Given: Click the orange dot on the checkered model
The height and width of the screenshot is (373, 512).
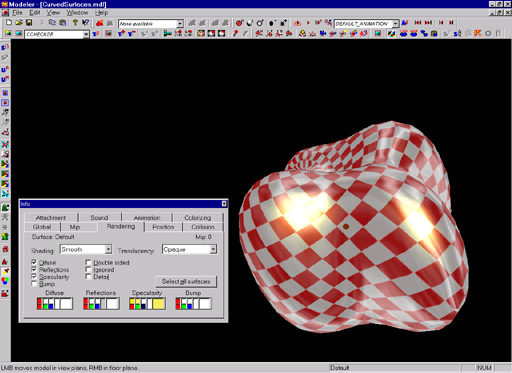Looking at the screenshot, I should (x=346, y=226).
